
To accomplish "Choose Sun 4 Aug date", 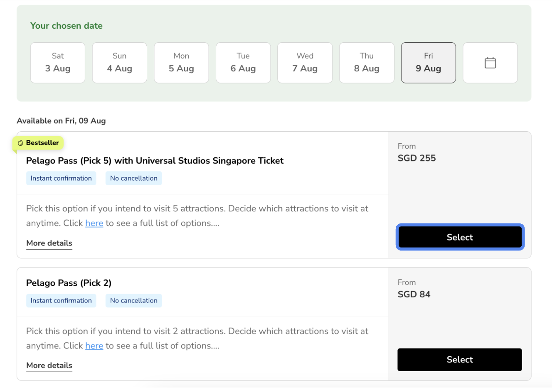I will tap(119, 63).
